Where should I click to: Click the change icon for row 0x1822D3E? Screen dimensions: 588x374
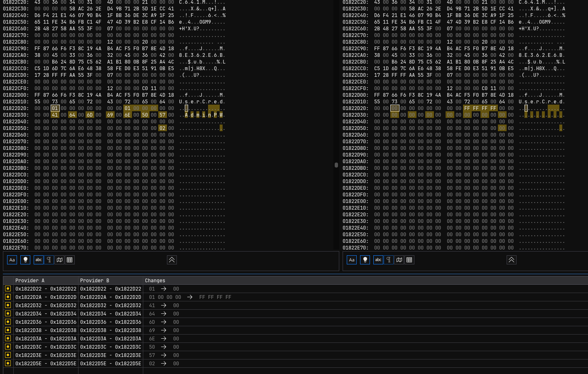click(x=8, y=355)
